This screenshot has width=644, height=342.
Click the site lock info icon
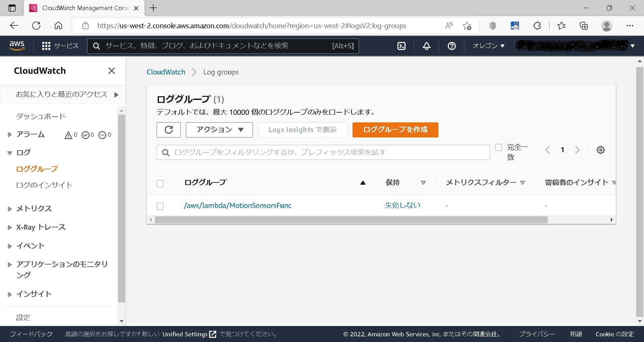point(86,25)
